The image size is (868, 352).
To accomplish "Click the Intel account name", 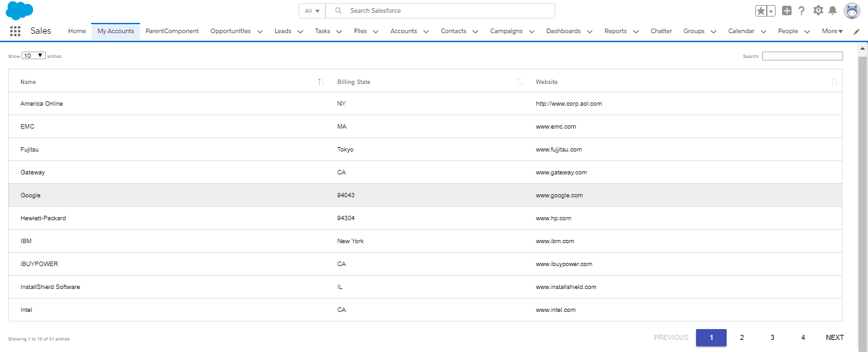I will click(26, 310).
